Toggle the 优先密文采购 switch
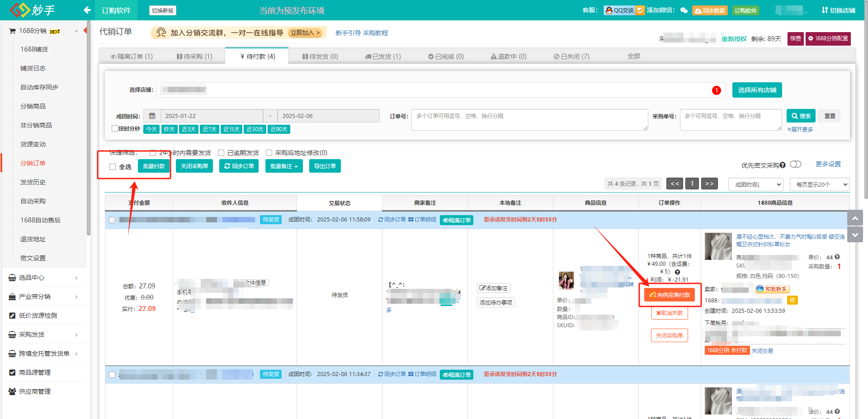The height and width of the screenshot is (419, 868). coord(796,165)
